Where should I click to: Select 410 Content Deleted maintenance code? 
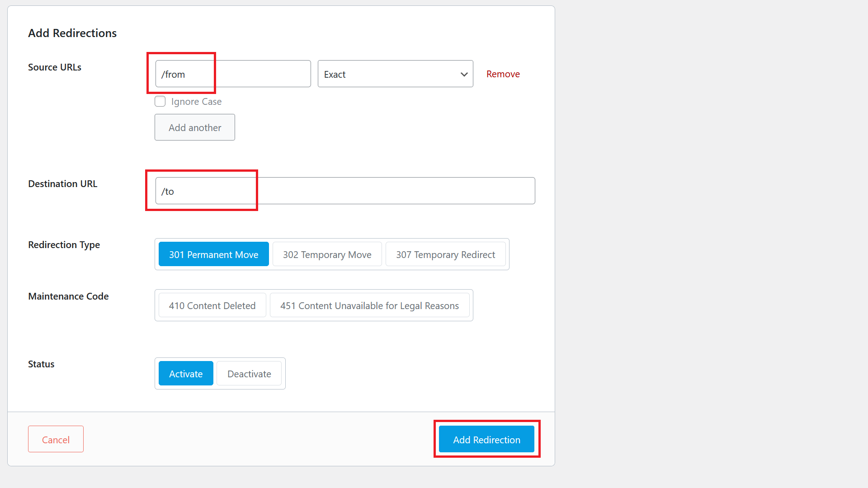pyautogui.click(x=211, y=305)
